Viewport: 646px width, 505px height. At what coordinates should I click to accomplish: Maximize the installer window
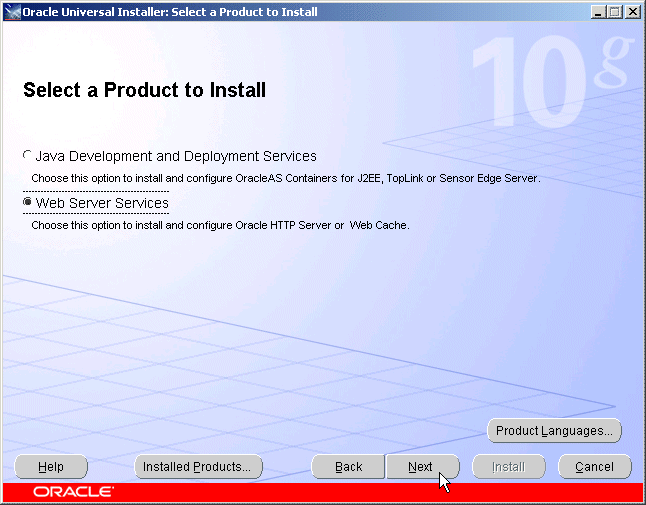pos(615,12)
